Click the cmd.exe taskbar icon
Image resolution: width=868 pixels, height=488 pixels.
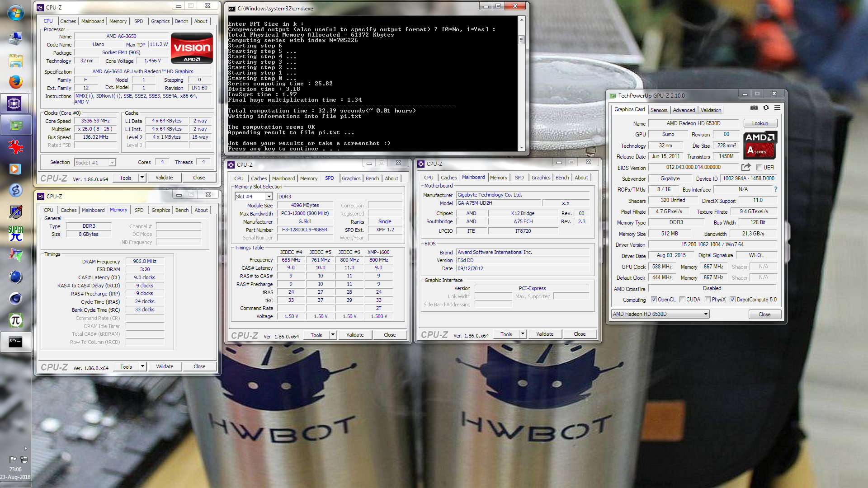point(16,342)
